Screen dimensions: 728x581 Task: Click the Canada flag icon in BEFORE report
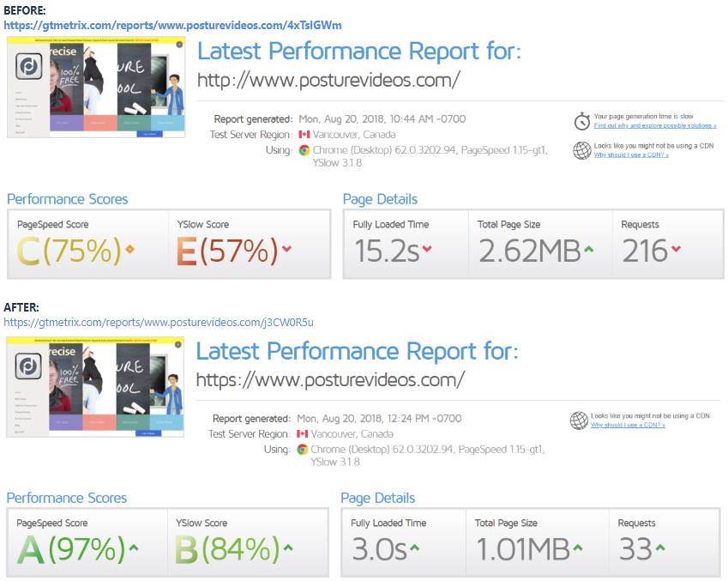tap(304, 135)
